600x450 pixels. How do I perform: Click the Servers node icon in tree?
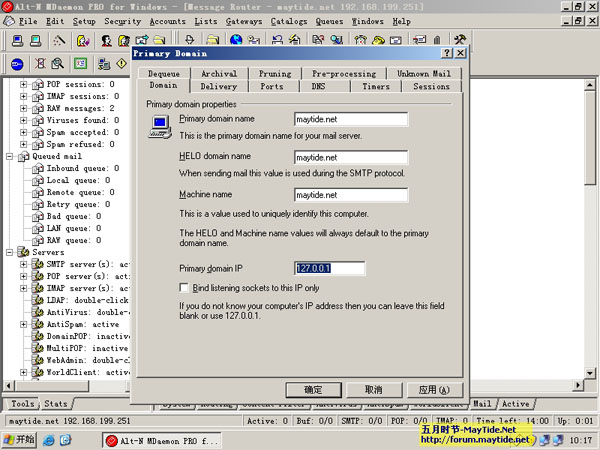(23, 253)
